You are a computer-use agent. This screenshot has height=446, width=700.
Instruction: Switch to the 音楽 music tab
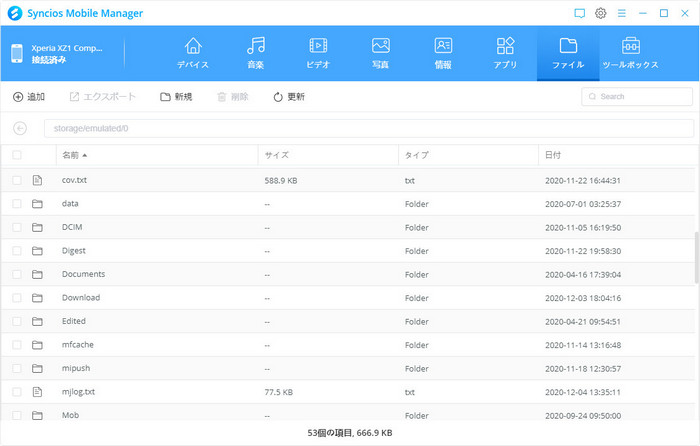[x=255, y=53]
